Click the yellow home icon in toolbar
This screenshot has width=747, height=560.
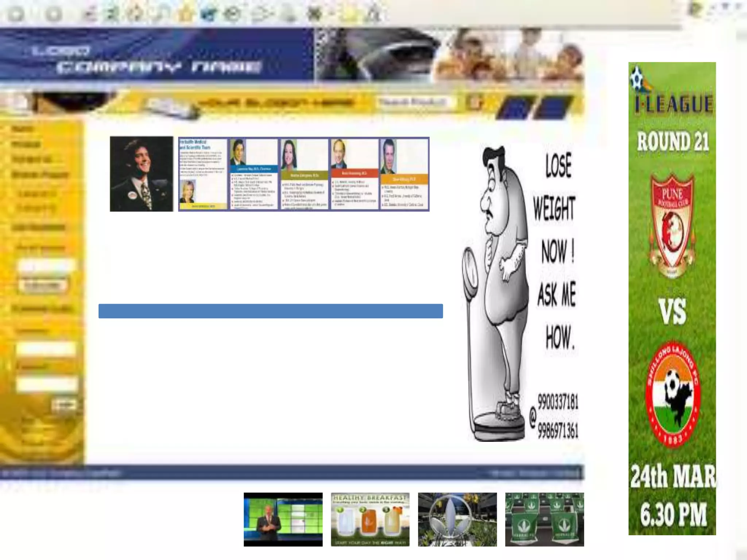click(185, 14)
